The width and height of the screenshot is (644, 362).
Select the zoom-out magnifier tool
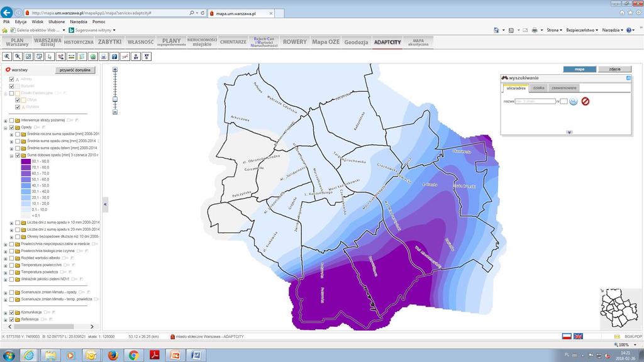(x=18, y=57)
